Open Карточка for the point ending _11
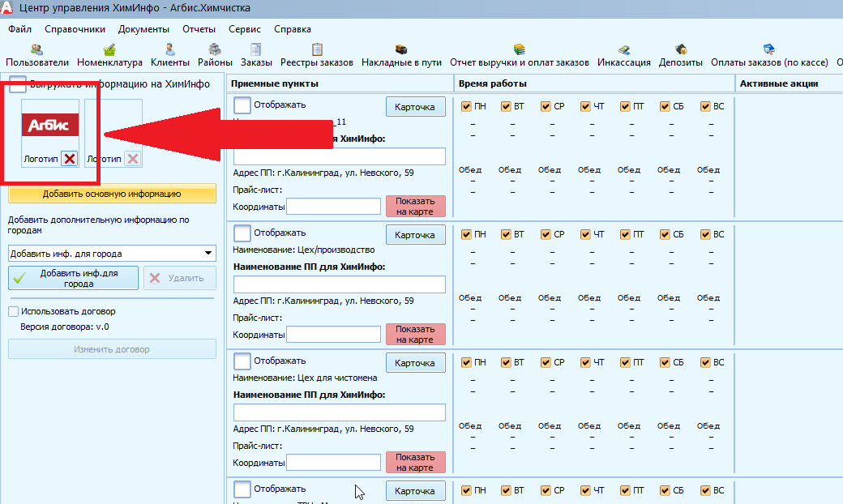The image size is (843, 504). coord(415,107)
